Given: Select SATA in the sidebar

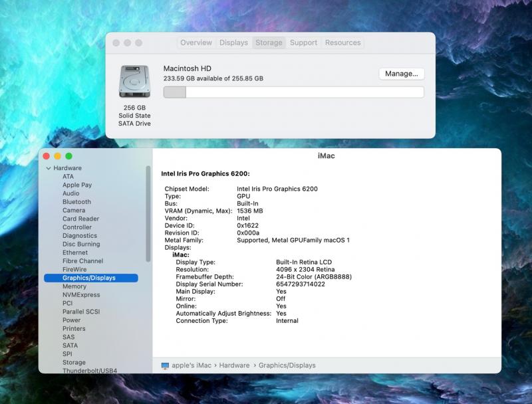Looking at the screenshot, I should (x=70, y=346).
